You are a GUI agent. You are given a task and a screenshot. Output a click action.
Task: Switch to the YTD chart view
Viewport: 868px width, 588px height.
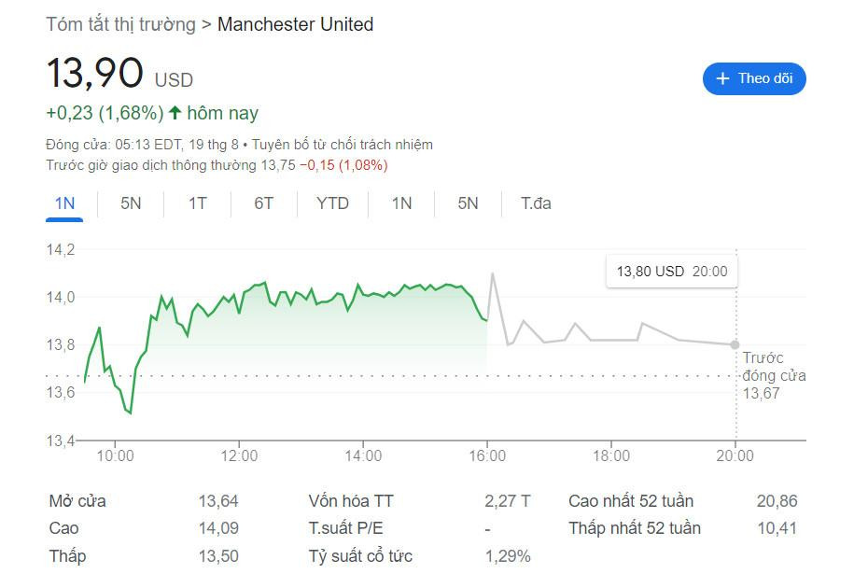pos(331,203)
